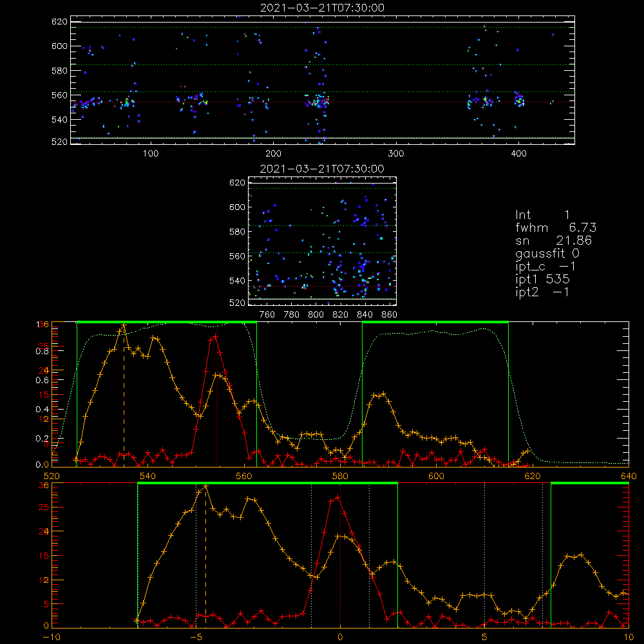The image size is (644, 644).
Task: Click y-axis label 520 of middle plot
Action: coord(237,303)
